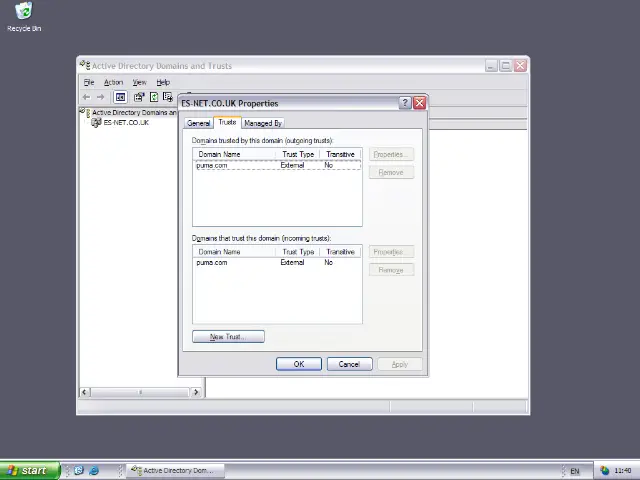Screen dimensions: 640x480
Task: Click Cancel in the Properties dialog
Action: click(x=349, y=364)
